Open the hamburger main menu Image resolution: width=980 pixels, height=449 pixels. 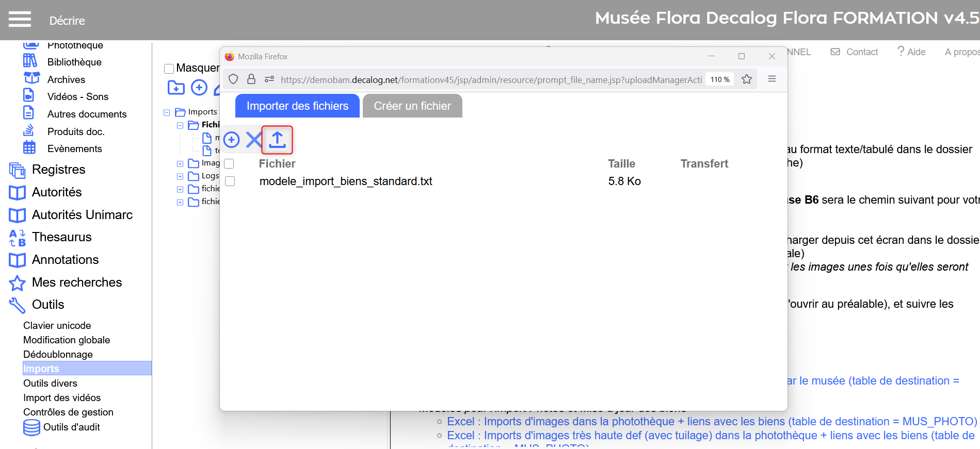[20, 20]
